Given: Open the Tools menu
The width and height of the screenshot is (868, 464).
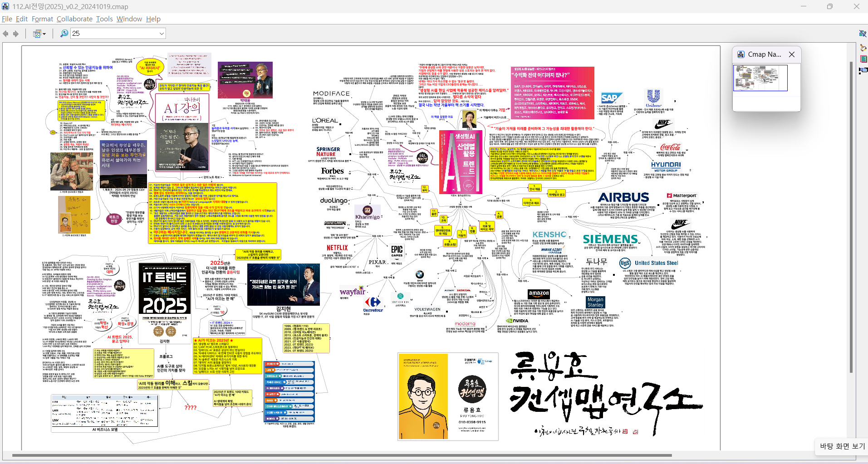Looking at the screenshot, I should [x=104, y=19].
